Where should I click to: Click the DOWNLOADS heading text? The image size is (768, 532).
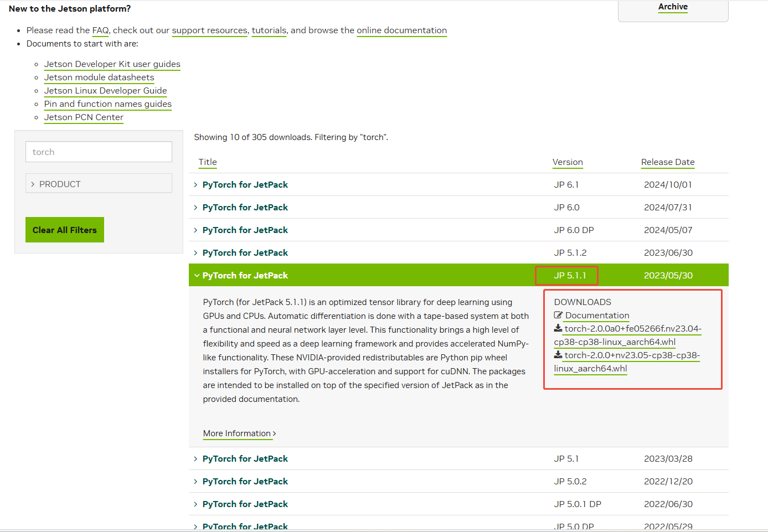[x=583, y=302]
